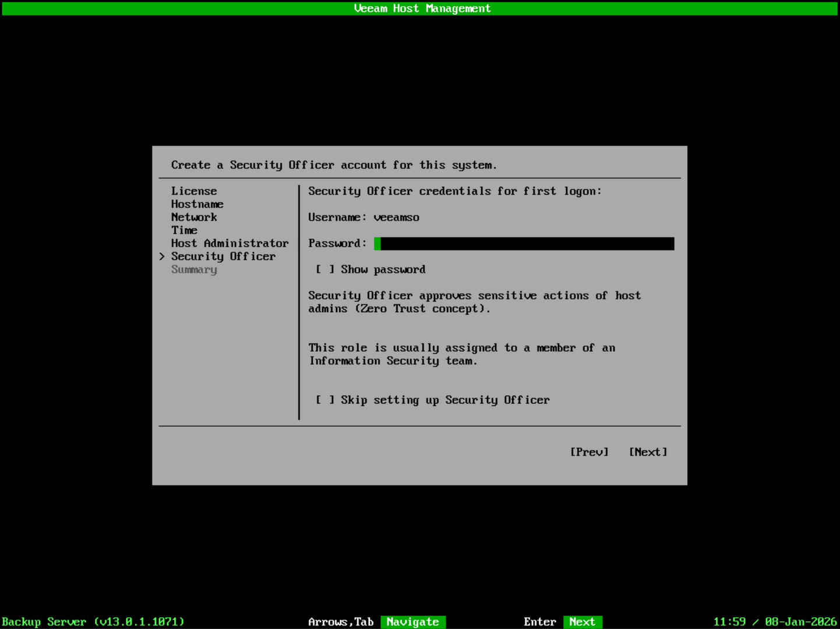Click the Enter key hint
840x629 pixels.
pyautogui.click(x=540, y=622)
